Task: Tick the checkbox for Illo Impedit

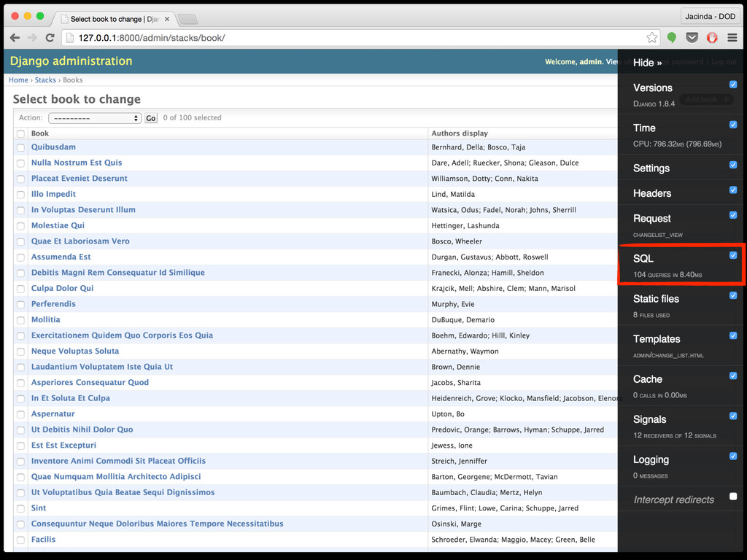Action: tap(20, 195)
